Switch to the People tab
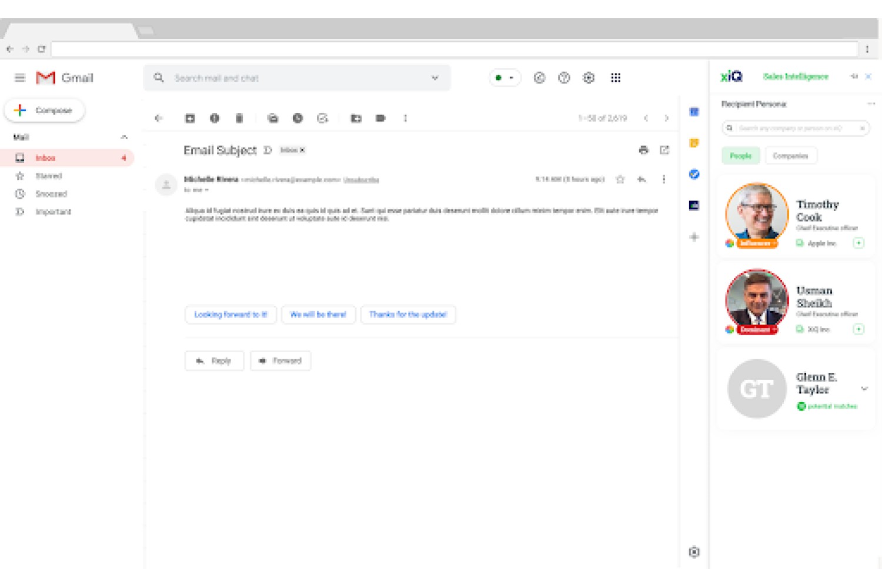This screenshot has height=588, width=882. 741,156
